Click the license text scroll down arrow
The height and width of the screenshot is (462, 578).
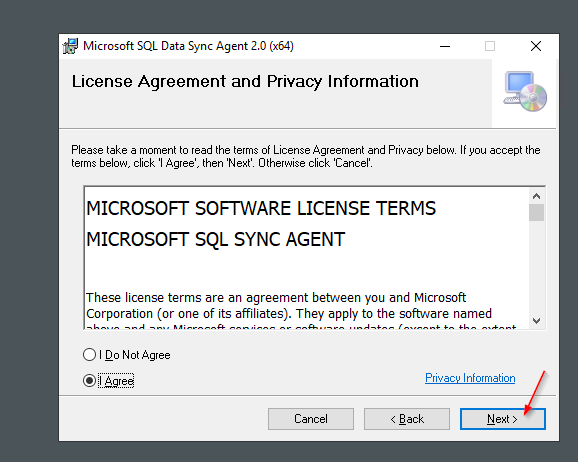coord(536,321)
